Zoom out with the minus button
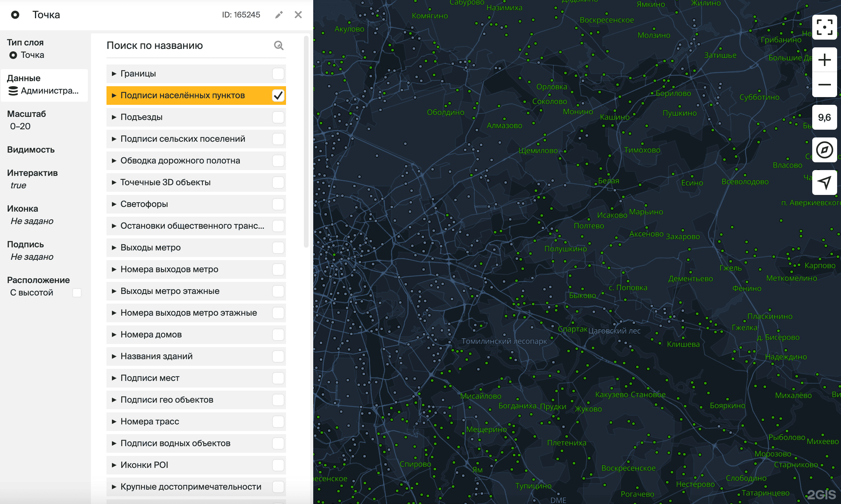 click(x=824, y=85)
